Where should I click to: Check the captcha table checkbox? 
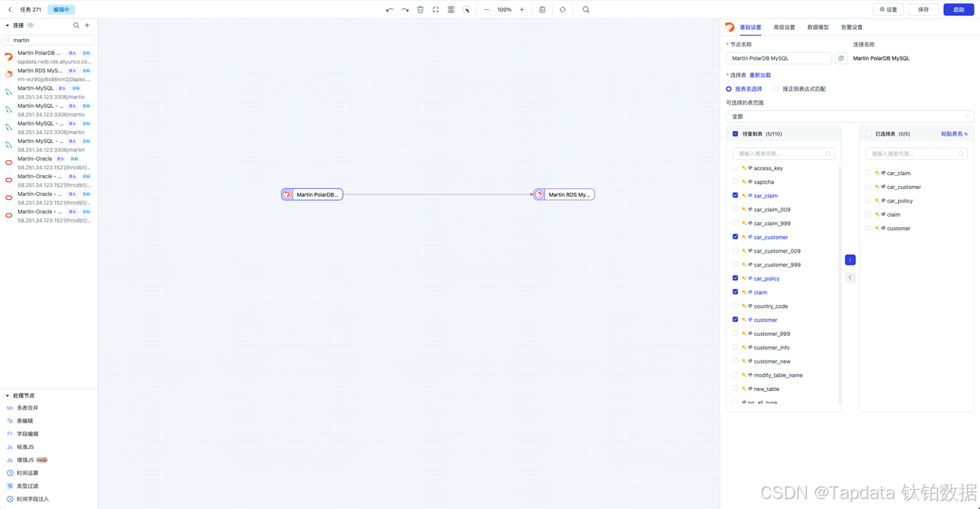coord(735,182)
